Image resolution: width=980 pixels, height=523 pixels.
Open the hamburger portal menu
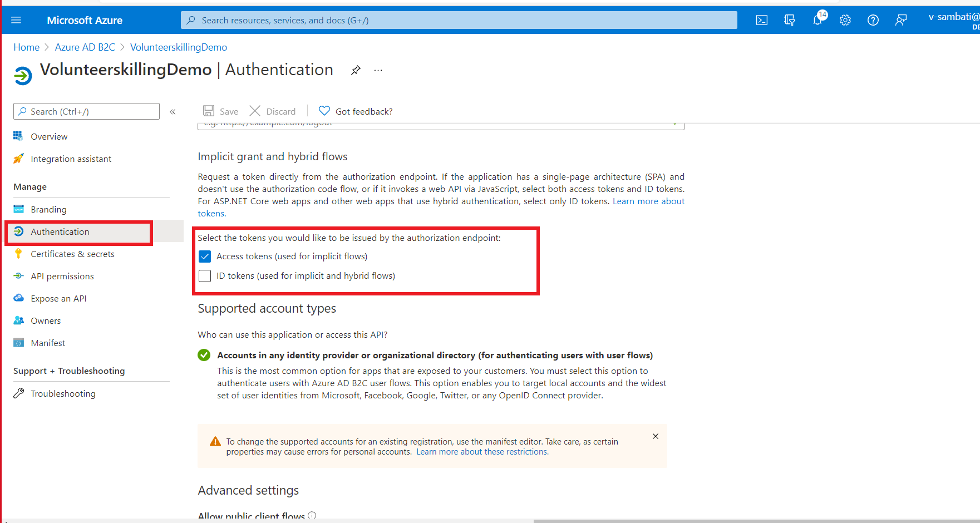pyautogui.click(x=16, y=20)
